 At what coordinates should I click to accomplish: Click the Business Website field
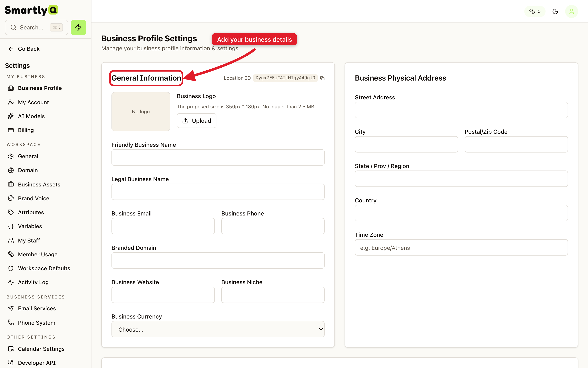tap(163, 295)
